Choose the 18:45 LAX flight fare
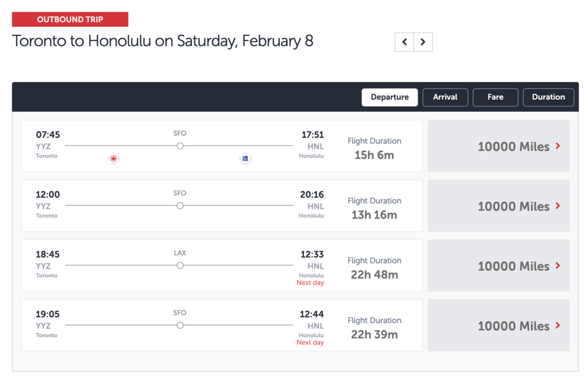The width and height of the screenshot is (588, 380). click(x=498, y=266)
